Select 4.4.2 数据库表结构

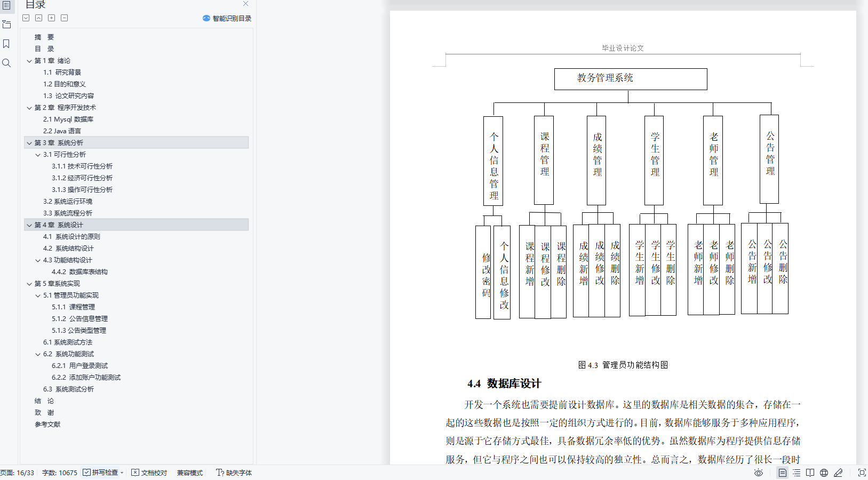pyautogui.click(x=79, y=272)
